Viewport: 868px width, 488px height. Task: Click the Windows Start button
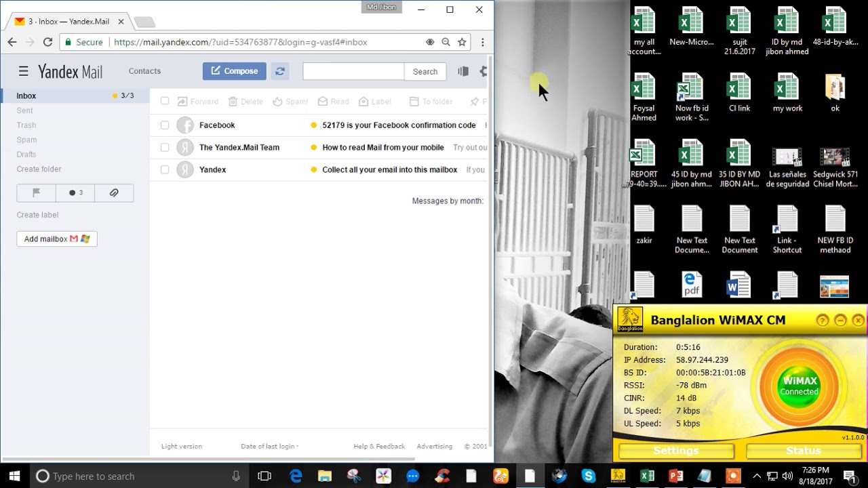tap(14, 476)
